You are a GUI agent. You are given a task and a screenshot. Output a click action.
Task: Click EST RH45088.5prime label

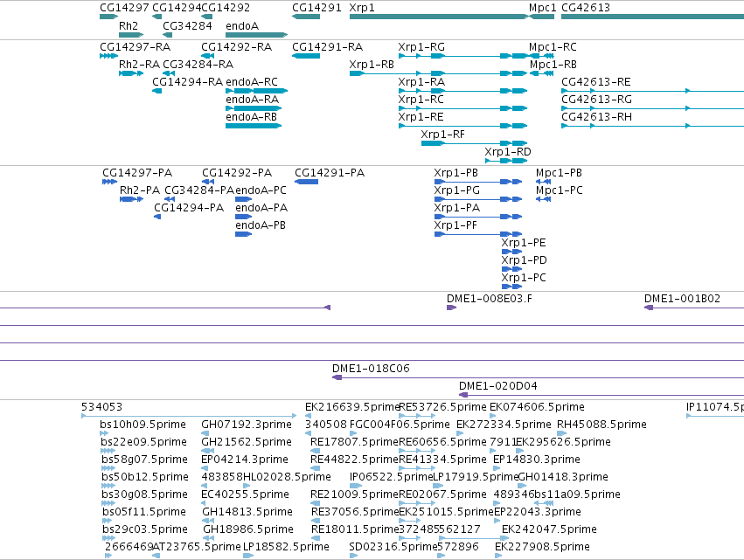click(601, 425)
